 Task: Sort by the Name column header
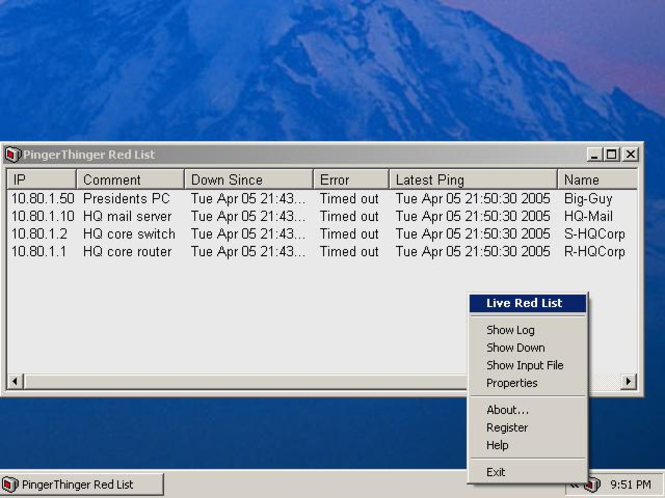[598, 179]
